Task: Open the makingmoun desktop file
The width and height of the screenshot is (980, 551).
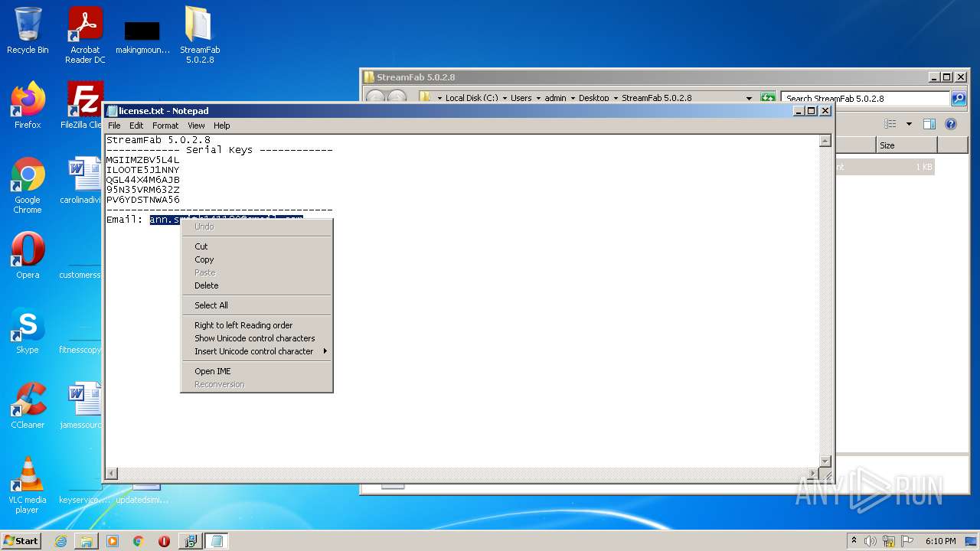Action: pyautogui.click(x=142, y=36)
